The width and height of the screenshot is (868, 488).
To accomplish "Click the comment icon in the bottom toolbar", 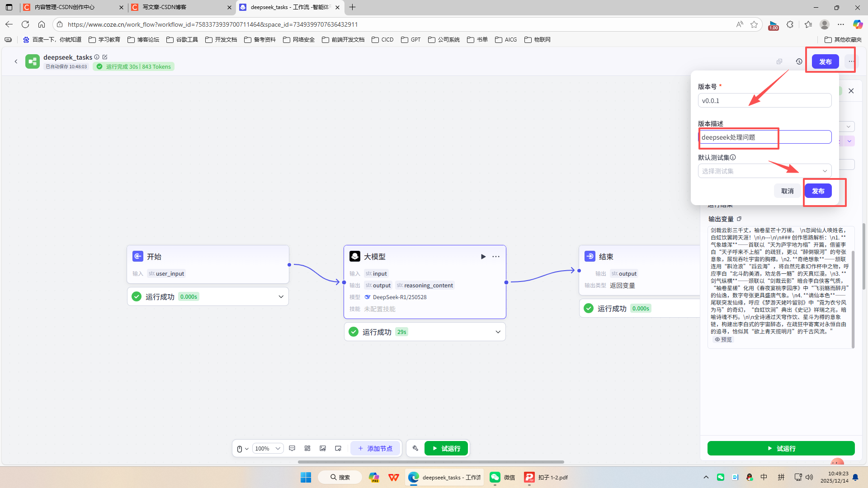I will tap(292, 448).
